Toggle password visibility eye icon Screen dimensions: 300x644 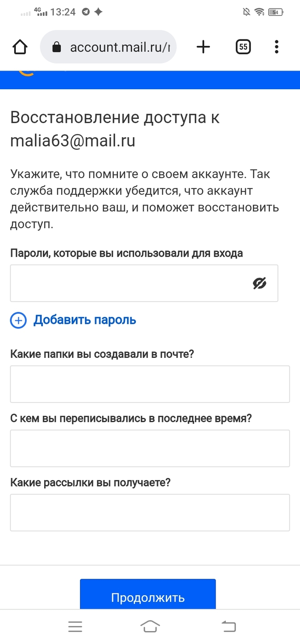[259, 283]
